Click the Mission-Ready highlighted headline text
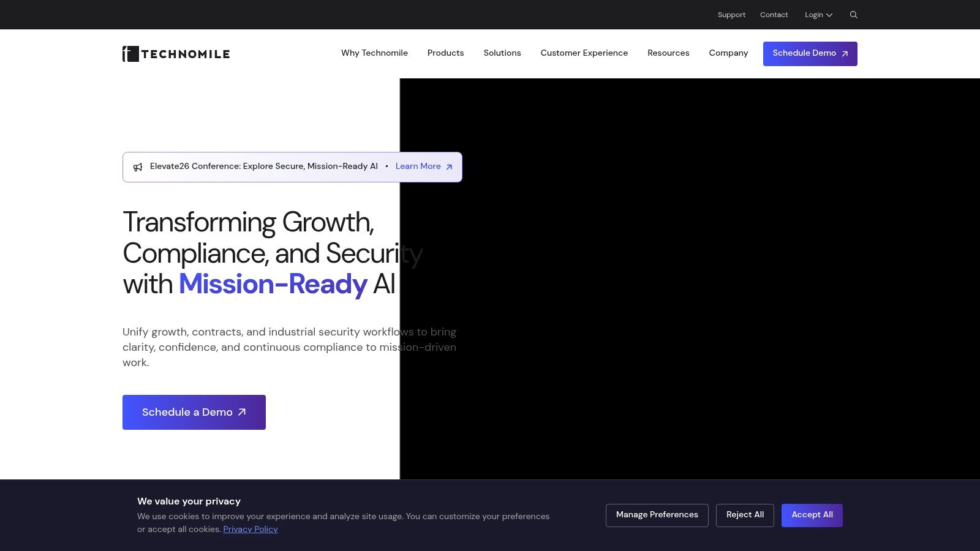Image resolution: width=980 pixels, height=551 pixels. (x=273, y=284)
